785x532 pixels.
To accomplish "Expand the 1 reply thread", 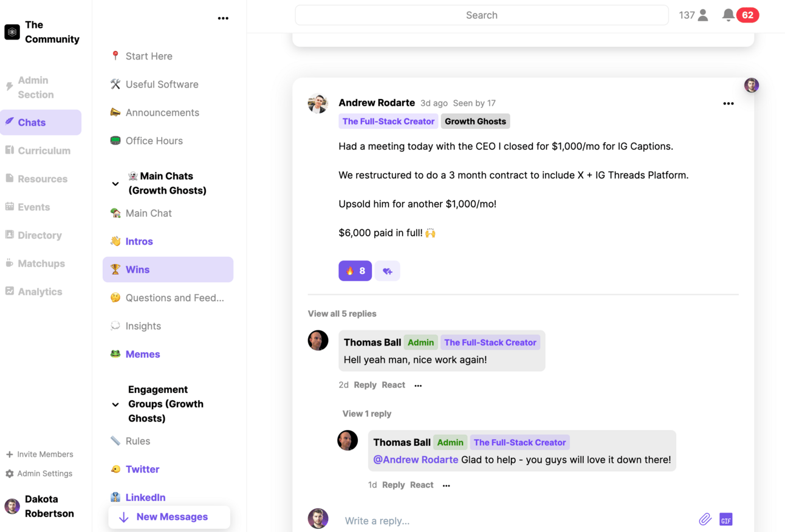I will [367, 414].
